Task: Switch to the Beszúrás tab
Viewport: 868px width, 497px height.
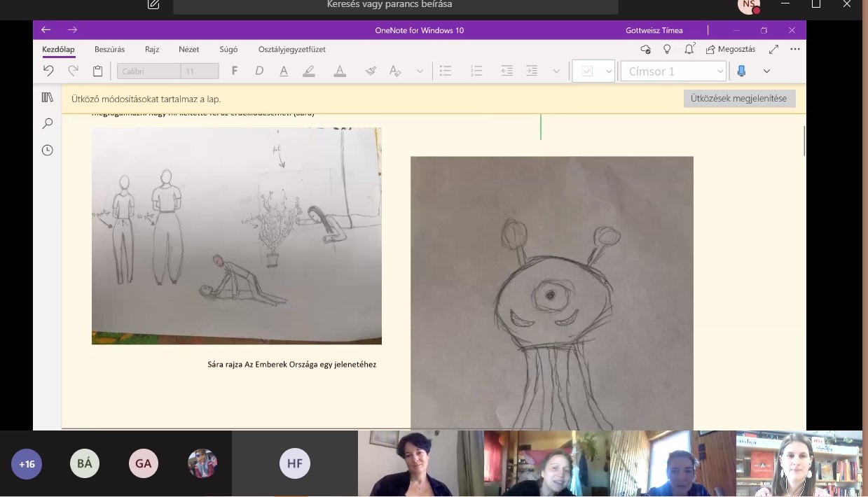Action: (109, 49)
